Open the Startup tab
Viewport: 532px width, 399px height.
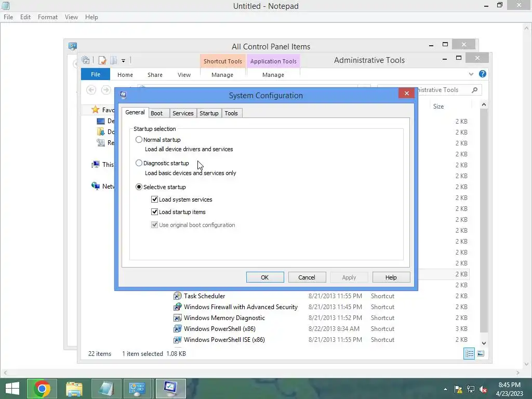pos(209,113)
